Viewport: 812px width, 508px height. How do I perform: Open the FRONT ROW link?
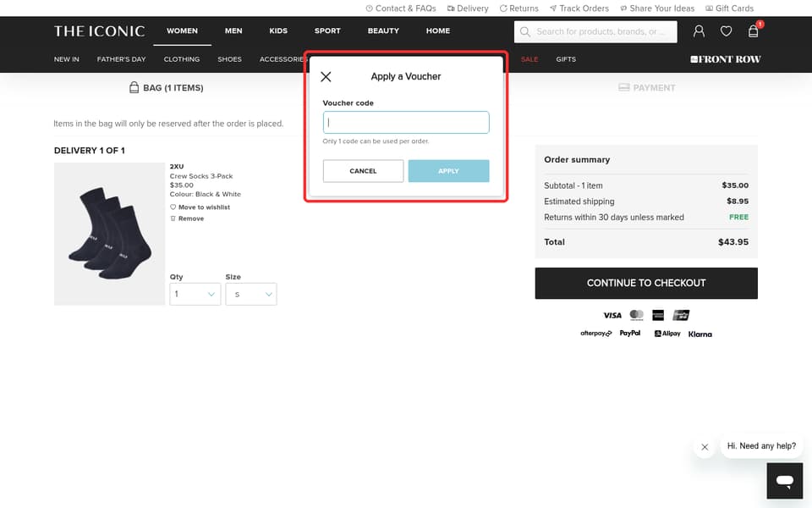pos(726,59)
